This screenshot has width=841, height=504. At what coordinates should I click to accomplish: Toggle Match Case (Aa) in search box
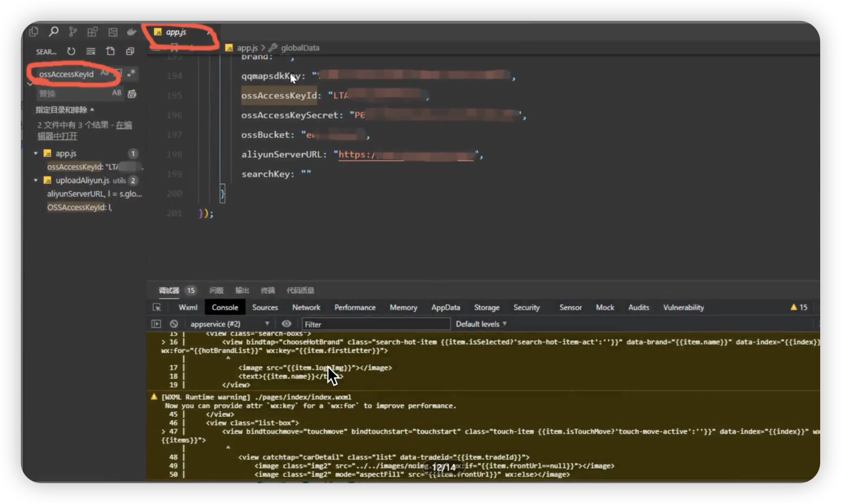105,73
